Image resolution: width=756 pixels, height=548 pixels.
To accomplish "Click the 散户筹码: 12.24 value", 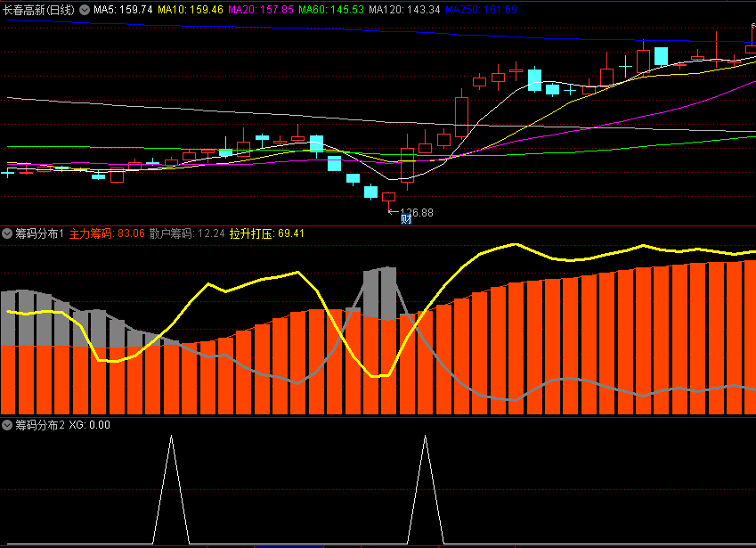I will tap(187, 234).
